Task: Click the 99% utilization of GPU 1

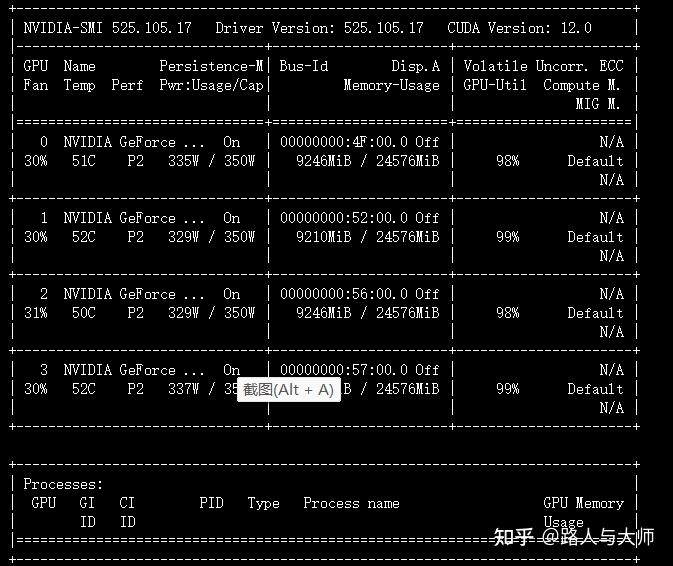Action: [x=508, y=237]
